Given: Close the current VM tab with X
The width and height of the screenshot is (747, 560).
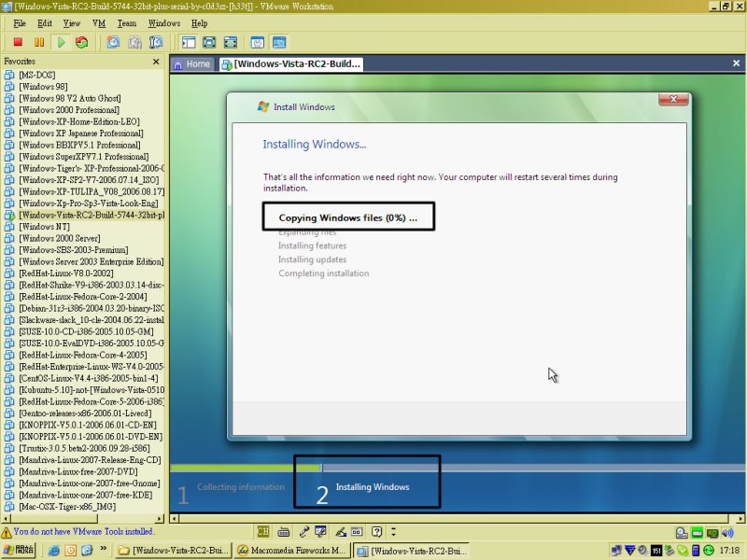Looking at the screenshot, I should (736, 63).
